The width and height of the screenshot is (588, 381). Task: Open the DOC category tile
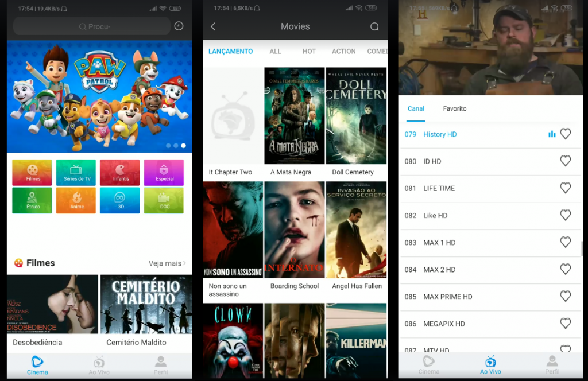tap(164, 200)
